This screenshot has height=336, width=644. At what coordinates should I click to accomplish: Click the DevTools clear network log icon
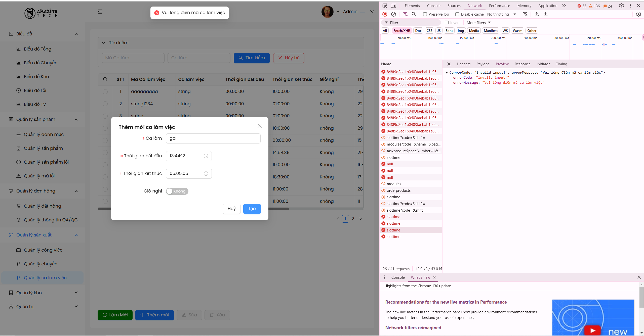click(394, 14)
